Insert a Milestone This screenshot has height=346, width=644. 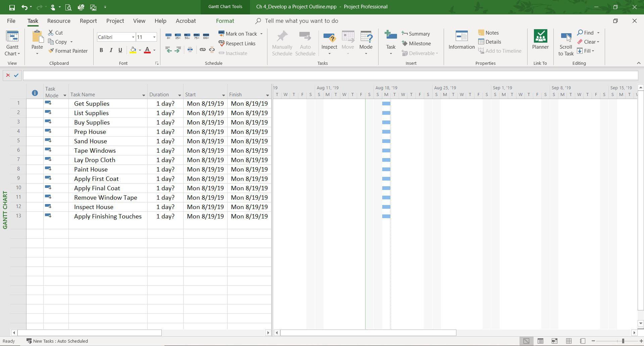pos(416,44)
